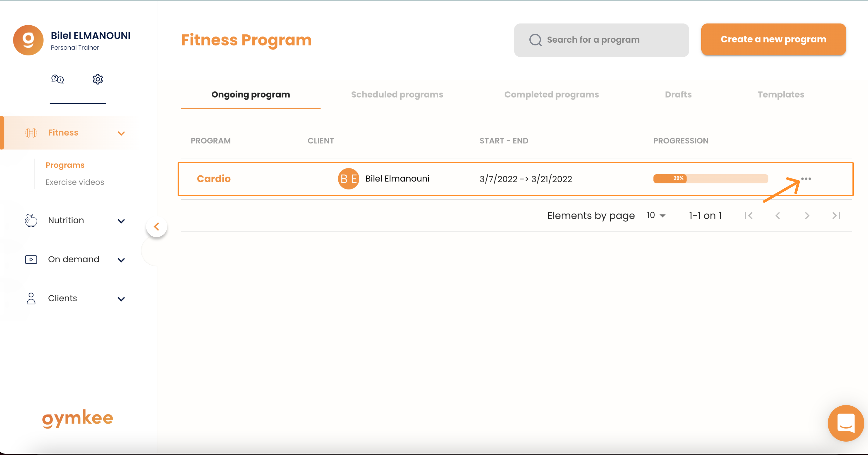Click the 1-1 on 1 pagination text
This screenshot has height=455, width=868.
pos(705,215)
